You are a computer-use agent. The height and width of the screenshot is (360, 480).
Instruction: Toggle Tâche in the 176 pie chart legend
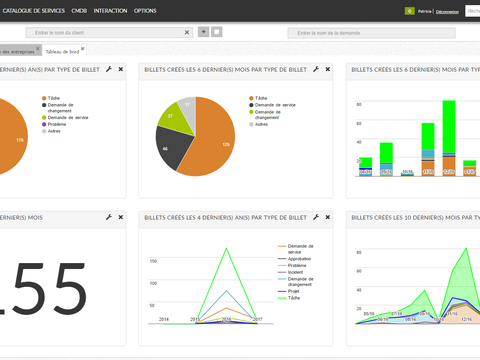click(51, 98)
